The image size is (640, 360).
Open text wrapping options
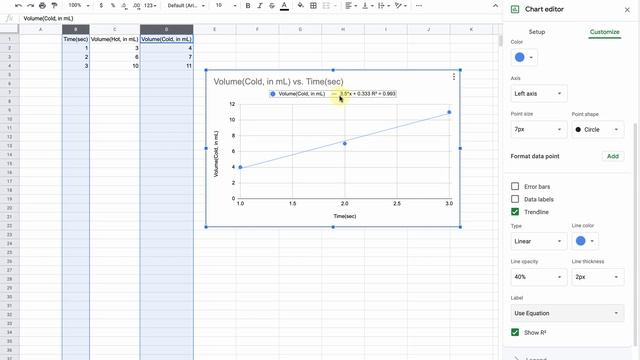point(383,6)
